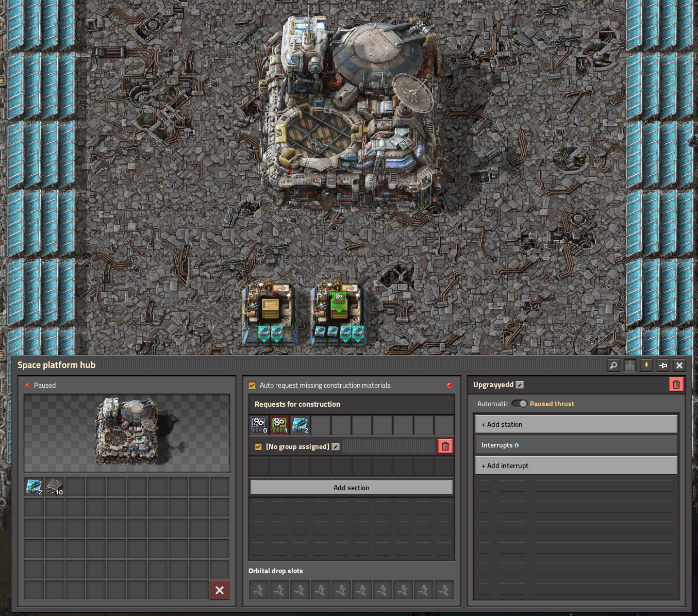Click the Add section button
Viewport: 698px width, 616px height.
pyautogui.click(x=351, y=488)
